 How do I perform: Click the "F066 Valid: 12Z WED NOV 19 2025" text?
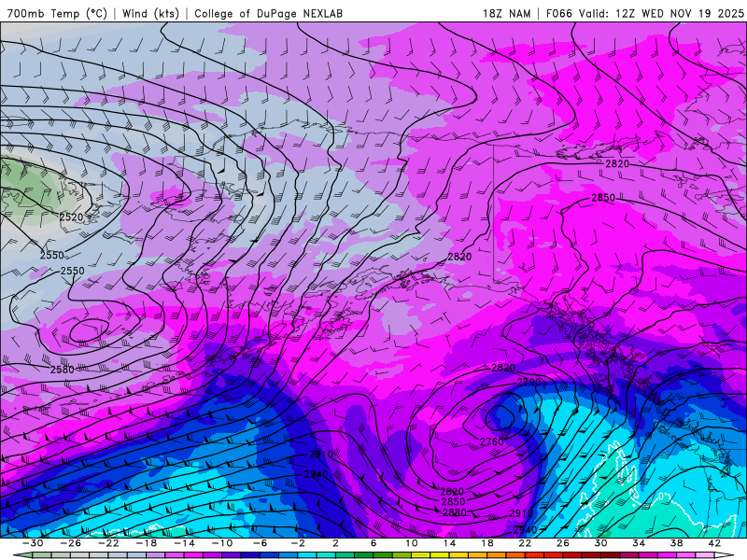pos(645,13)
